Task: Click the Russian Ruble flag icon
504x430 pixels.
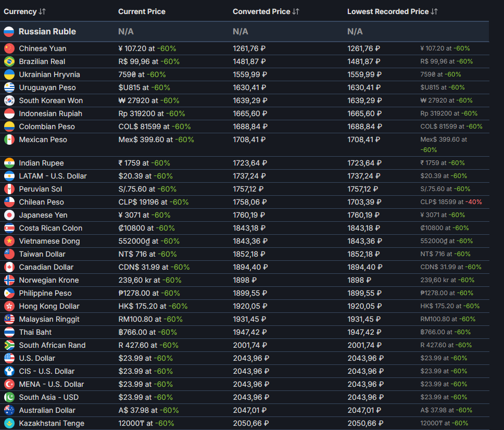Action: tap(9, 31)
